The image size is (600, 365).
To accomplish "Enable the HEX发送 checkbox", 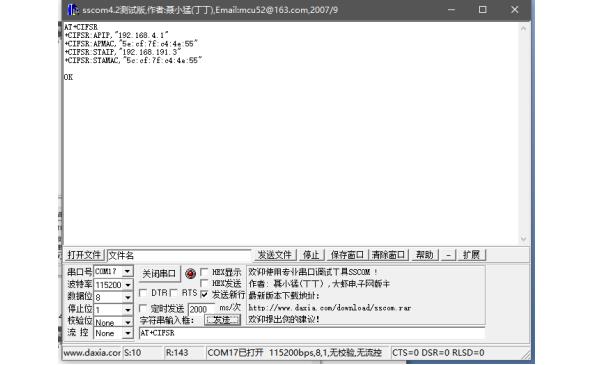I will tap(204, 283).
